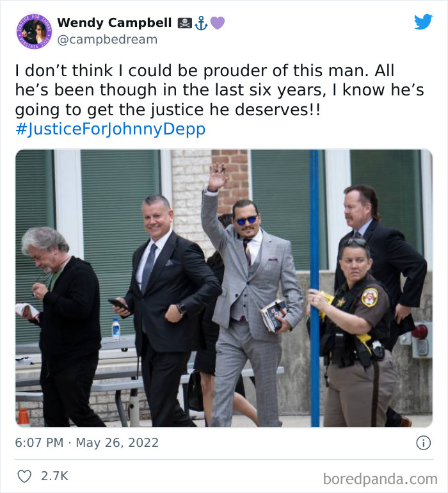Open the tweet info circle icon

click(424, 442)
